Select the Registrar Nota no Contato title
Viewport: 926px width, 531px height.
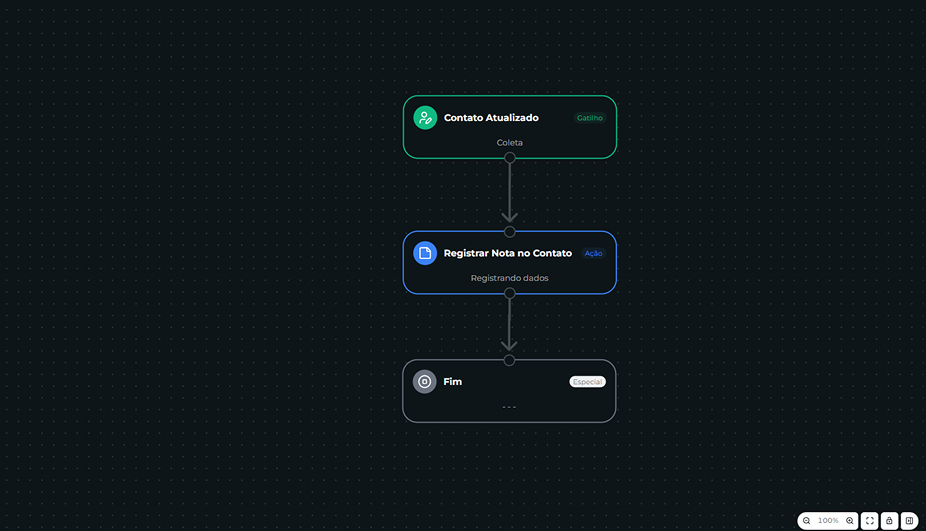coord(507,253)
